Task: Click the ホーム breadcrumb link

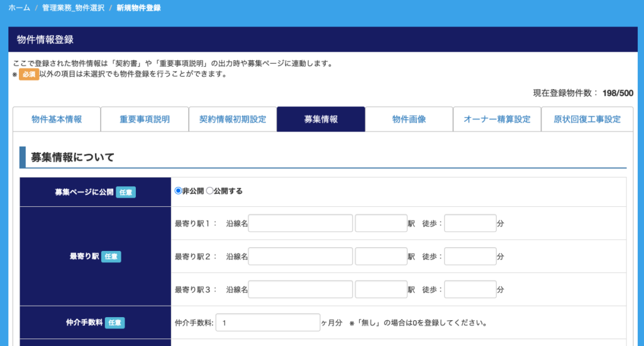Action: pyautogui.click(x=19, y=8)
